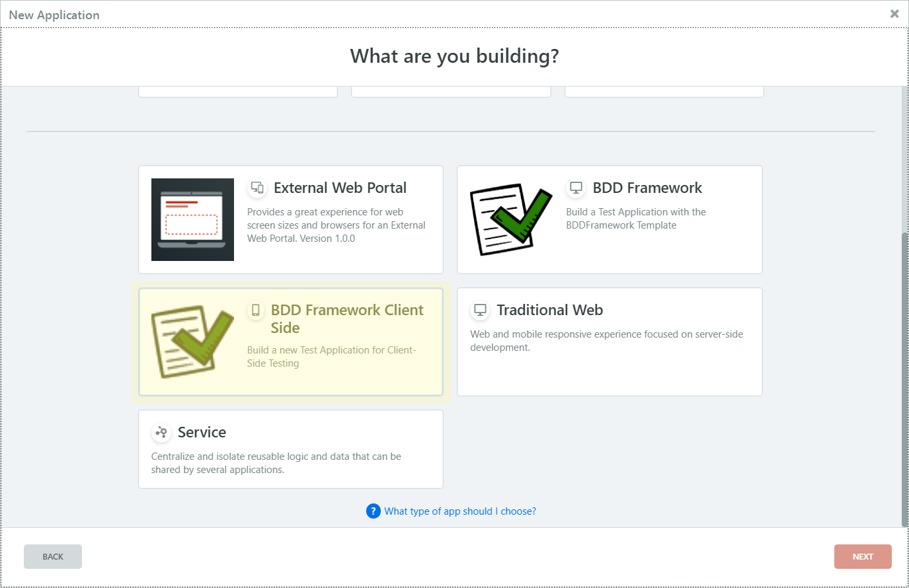Click the phone icon beside BDD Framework Client Side

256,310
